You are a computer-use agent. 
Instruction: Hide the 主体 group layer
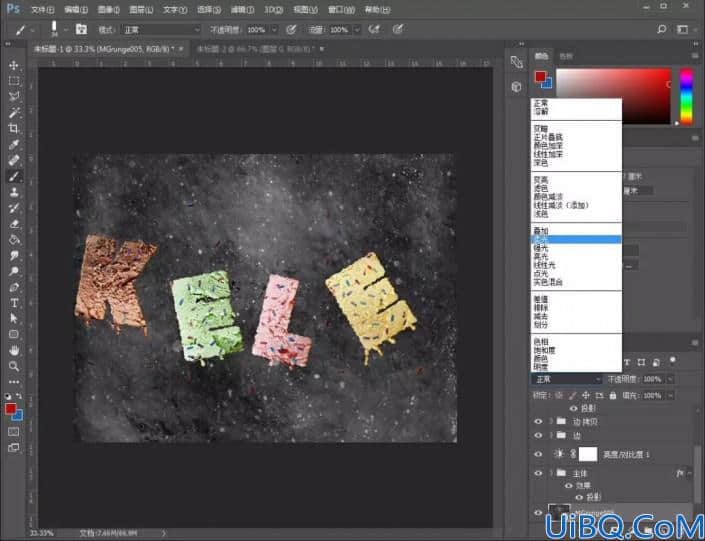tap(538, 473)
